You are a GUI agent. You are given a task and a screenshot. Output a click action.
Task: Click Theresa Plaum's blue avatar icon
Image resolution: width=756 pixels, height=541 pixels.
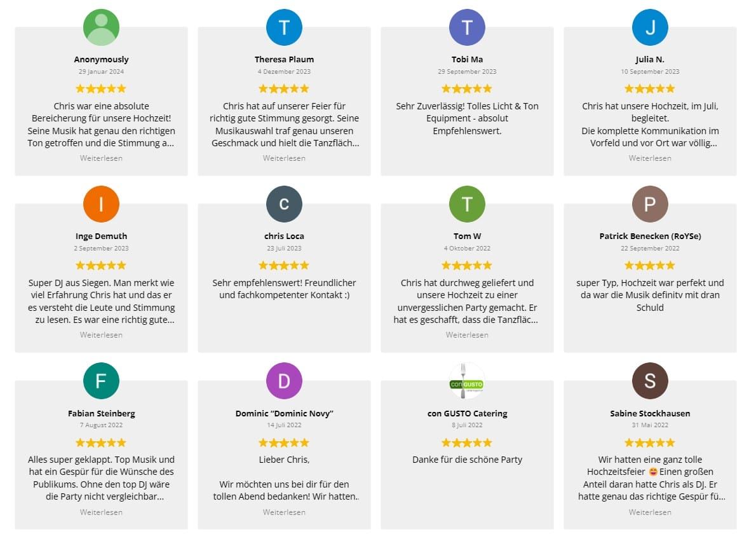[x=284, y=27]
